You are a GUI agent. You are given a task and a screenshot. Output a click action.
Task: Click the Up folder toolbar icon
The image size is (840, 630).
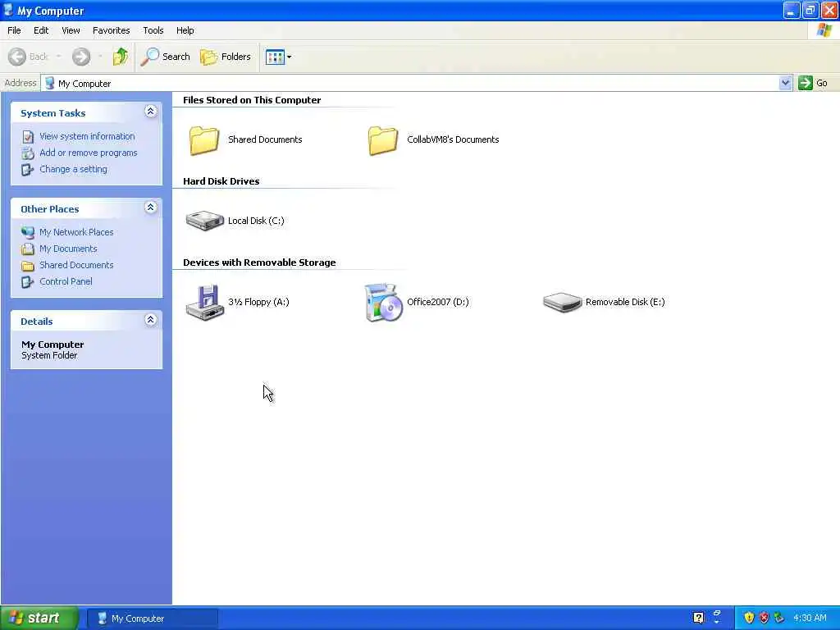click(121, 57)
